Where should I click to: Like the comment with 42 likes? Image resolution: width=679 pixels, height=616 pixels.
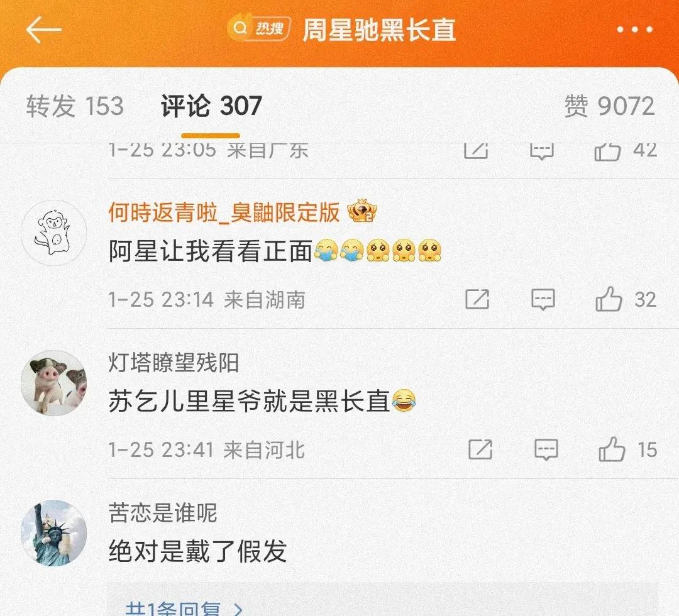pos(607,151)
